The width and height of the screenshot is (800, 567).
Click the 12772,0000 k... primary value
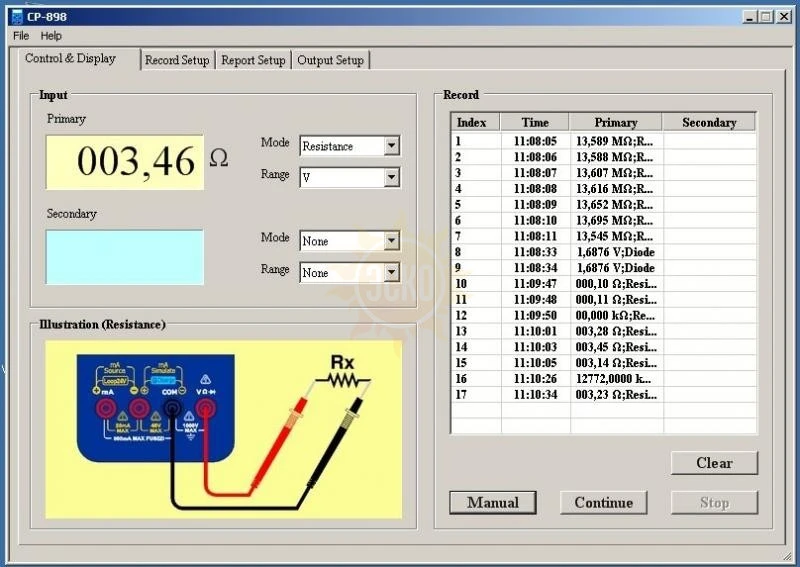click(x=613, y=379)
